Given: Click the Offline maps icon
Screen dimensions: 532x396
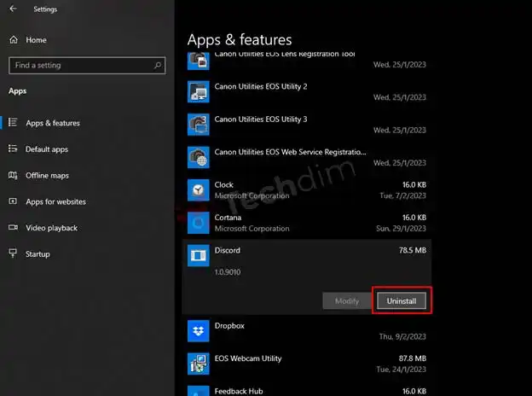Looking at the screenshot, I should [13, 175].
